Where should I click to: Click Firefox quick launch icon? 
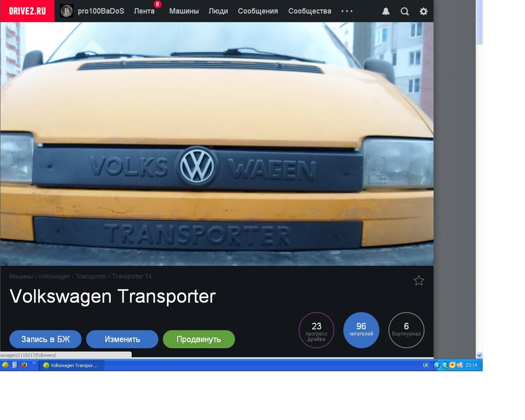coord(24,365)
